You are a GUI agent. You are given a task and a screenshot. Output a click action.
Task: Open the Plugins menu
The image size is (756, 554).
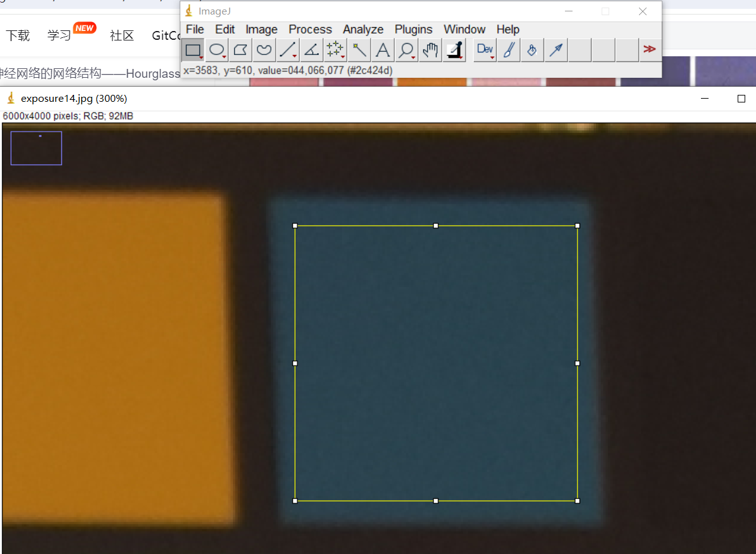pyautogui.click(x=413, y=30)
